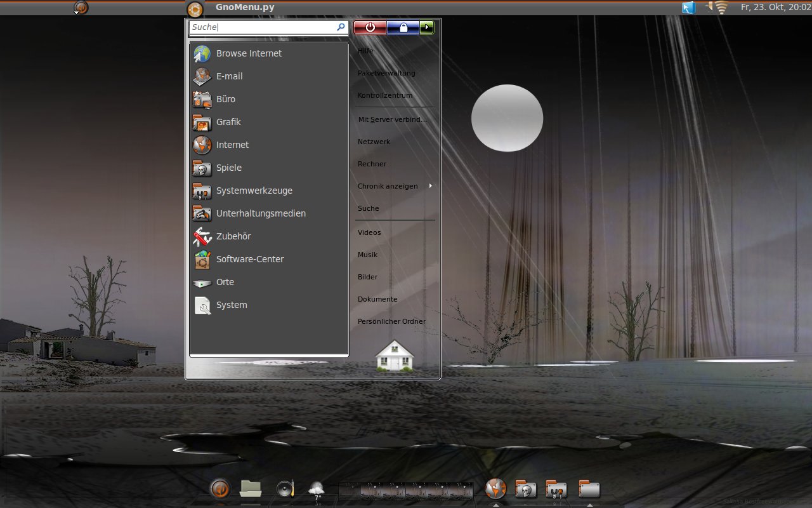Select the Internet category icon
812x508 pixels.
click(x=202, y=145)
